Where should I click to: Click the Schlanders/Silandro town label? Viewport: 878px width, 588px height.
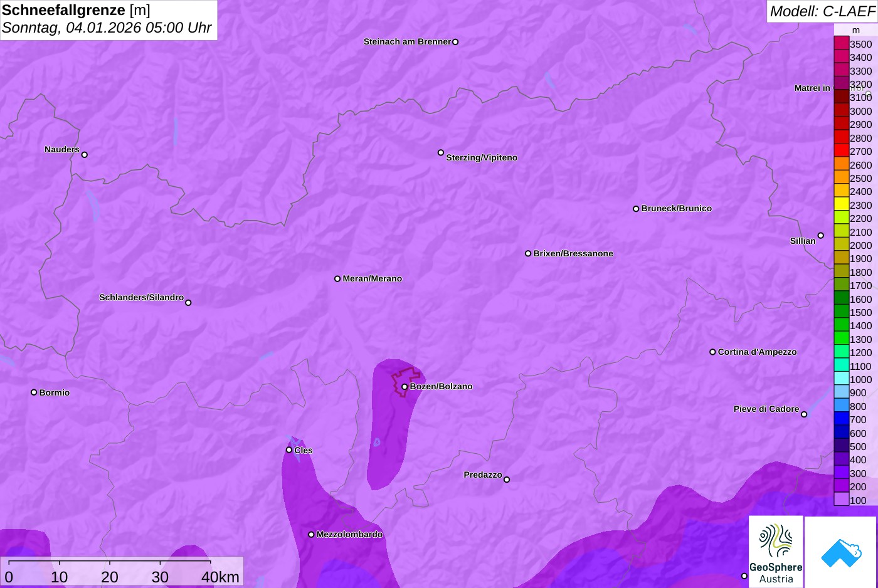pyautogui.click(x=141, y=297)
